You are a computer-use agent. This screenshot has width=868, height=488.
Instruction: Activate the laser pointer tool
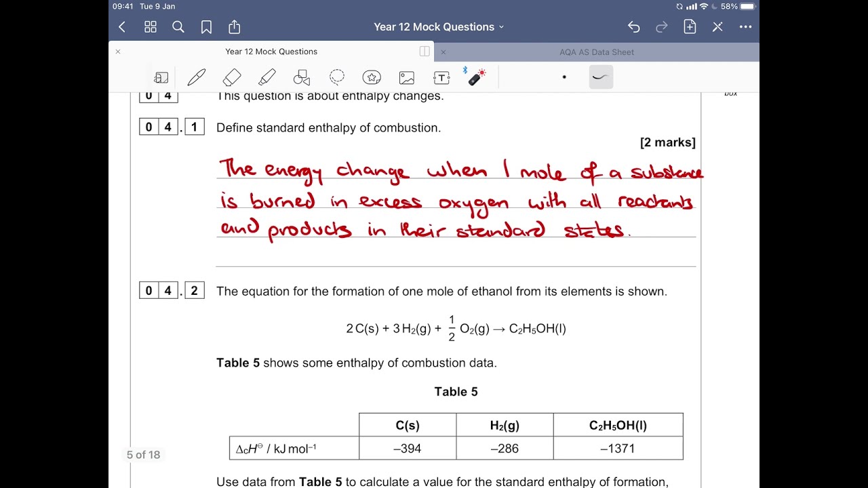point(476,77)
